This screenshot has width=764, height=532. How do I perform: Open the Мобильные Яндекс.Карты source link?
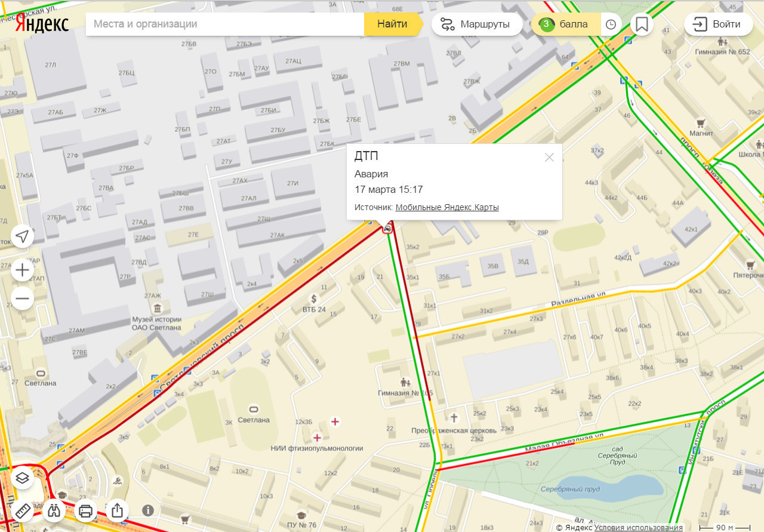[x=447, y=207]
